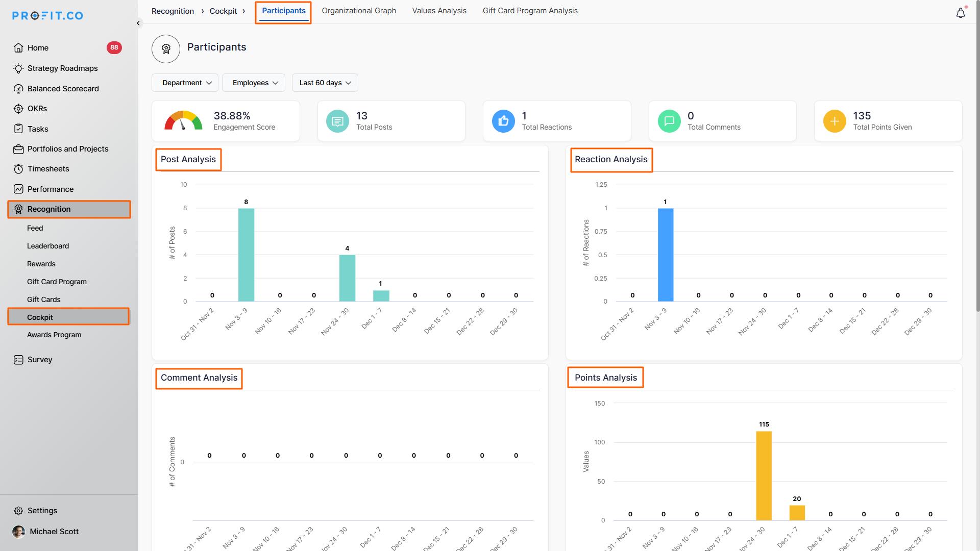Open the Balanced Scorecard section
The height and width of the screenshot is (551, 980).
[x=63, y=89]
